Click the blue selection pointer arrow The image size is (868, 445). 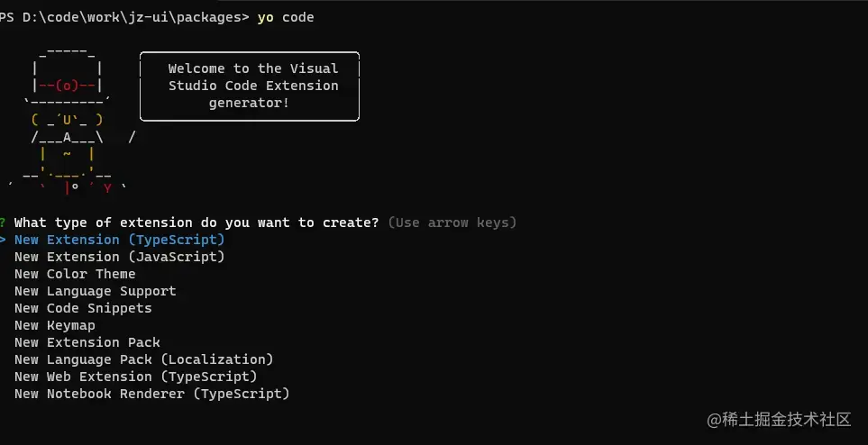click(4, 240)
